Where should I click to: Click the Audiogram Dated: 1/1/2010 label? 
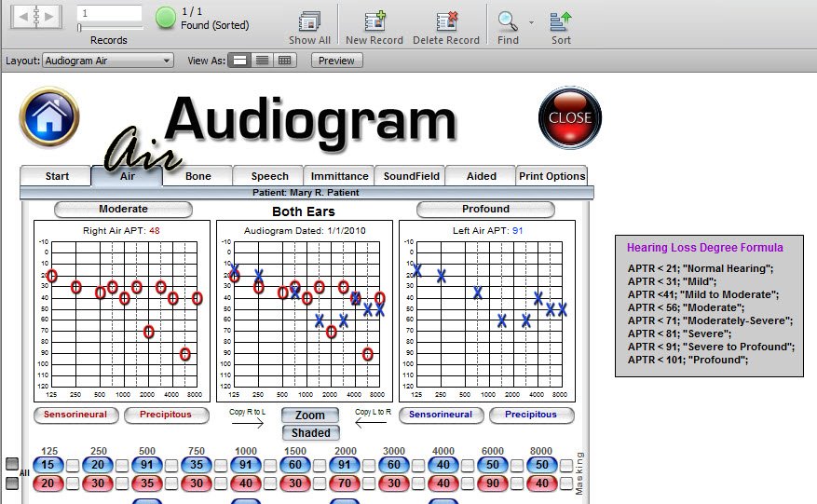pyautogui.click(x=305, y=230)
